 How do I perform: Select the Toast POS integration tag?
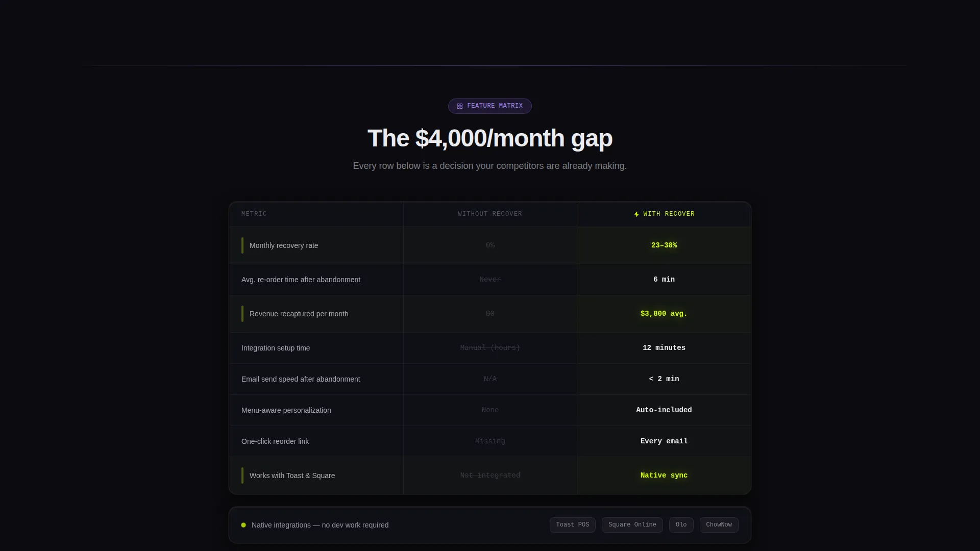click(x=572, y=525)
